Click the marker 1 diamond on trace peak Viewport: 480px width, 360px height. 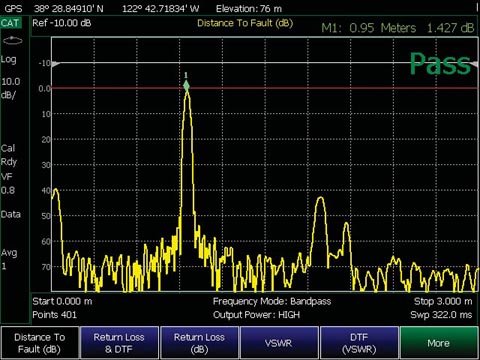pyautogui.click(x=186, y=86)
